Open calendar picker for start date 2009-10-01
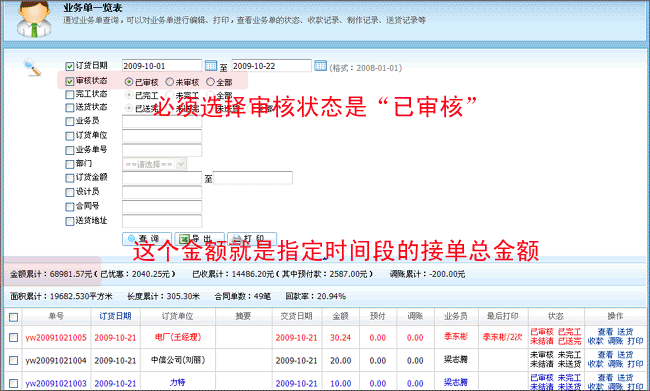Viewport: 650px width, 391px height. point(211,66)
